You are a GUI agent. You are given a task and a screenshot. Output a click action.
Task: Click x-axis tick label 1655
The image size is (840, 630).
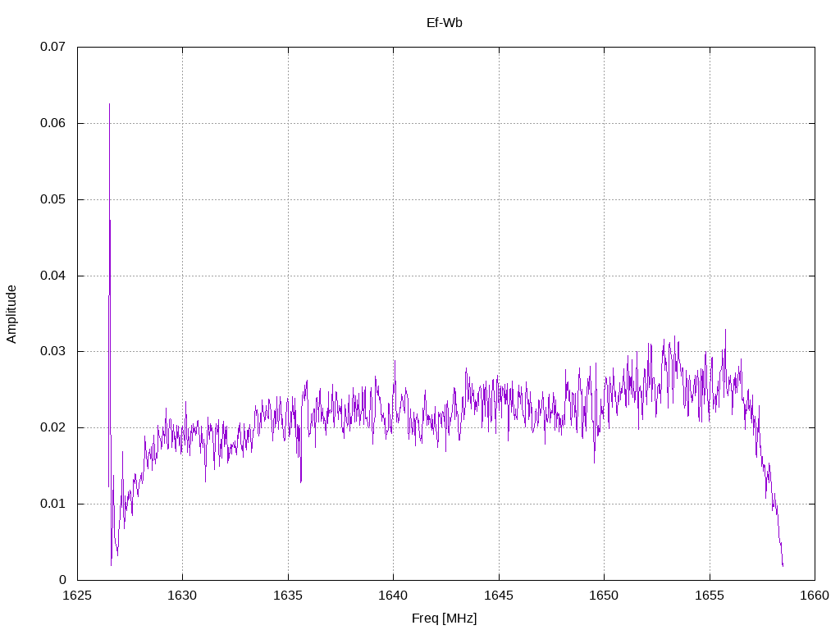pos(710,596)
